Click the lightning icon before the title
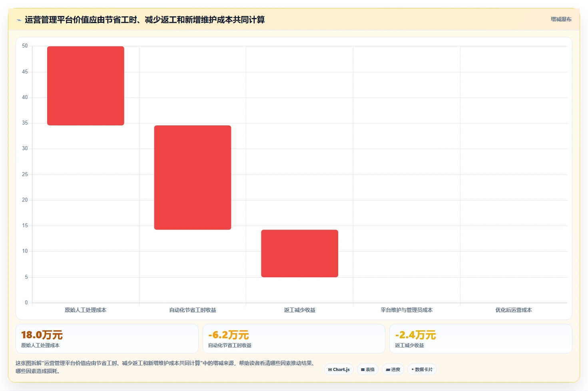This screenshot has width=588, height=391. click(x=19, y=20)
